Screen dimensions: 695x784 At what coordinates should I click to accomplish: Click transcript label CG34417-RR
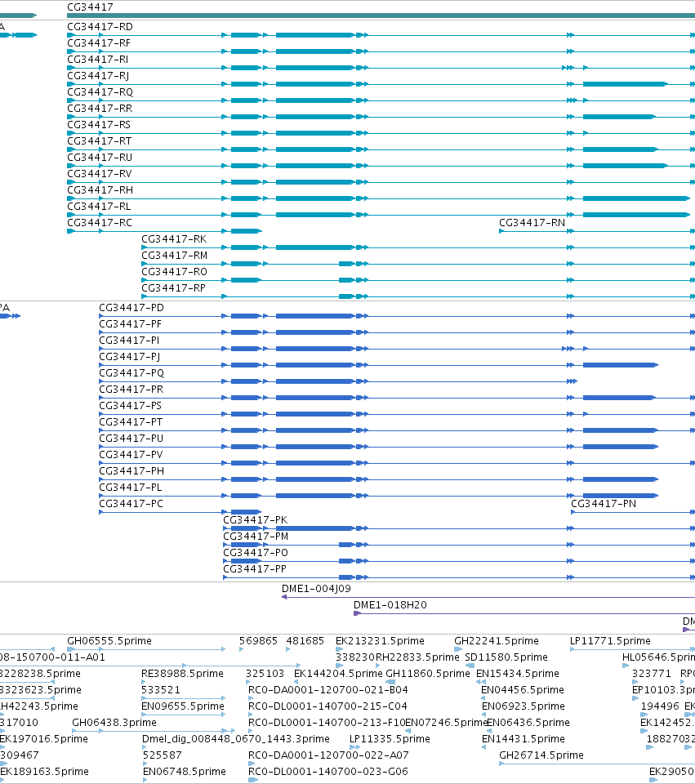(100, 109)
